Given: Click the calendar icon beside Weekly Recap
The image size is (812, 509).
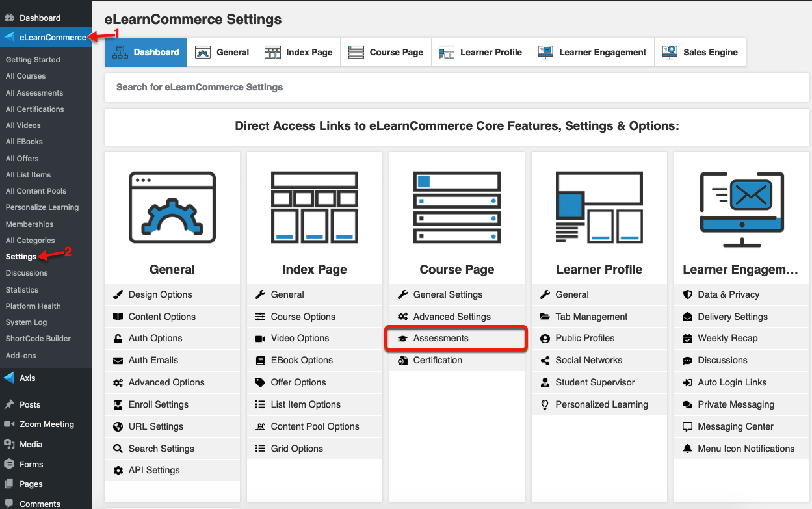Looking at the screenshot, I should (x=687, y=338).
